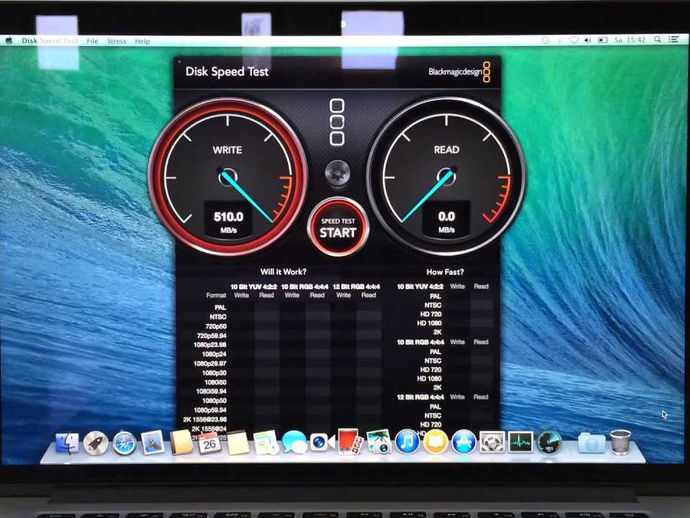Open iPhoto from the dock
This screenshot has height=518, width=690.
point(379,442)
